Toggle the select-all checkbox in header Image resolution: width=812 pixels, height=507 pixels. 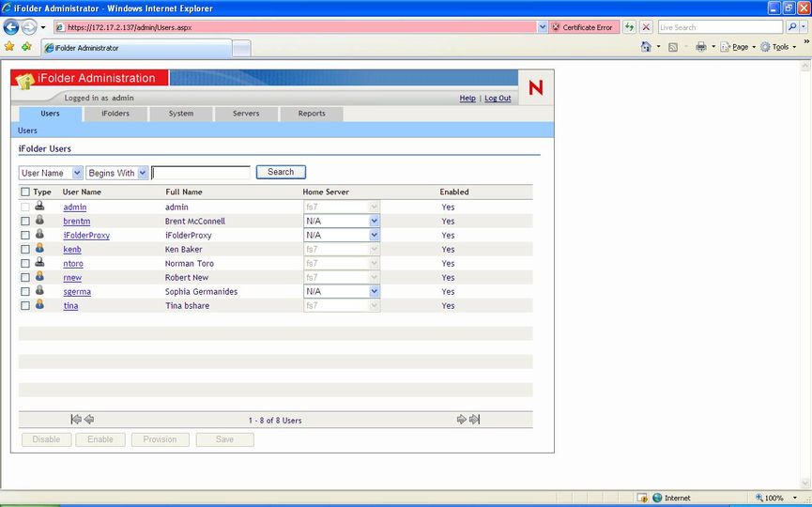(x=24, y=192)
